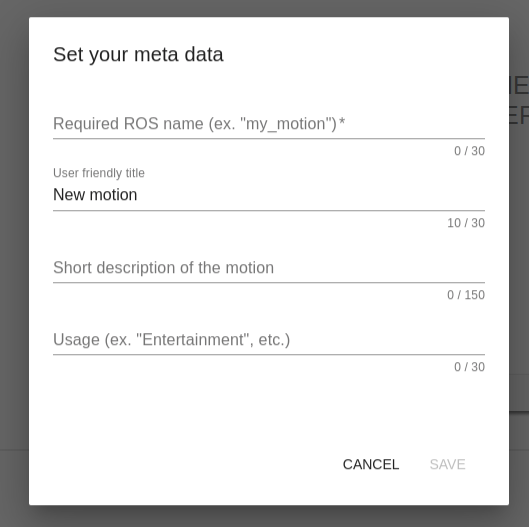Click the "Set your meta data" heading
Viewport: 529px width, 527px height.
[x=138, y=55]
